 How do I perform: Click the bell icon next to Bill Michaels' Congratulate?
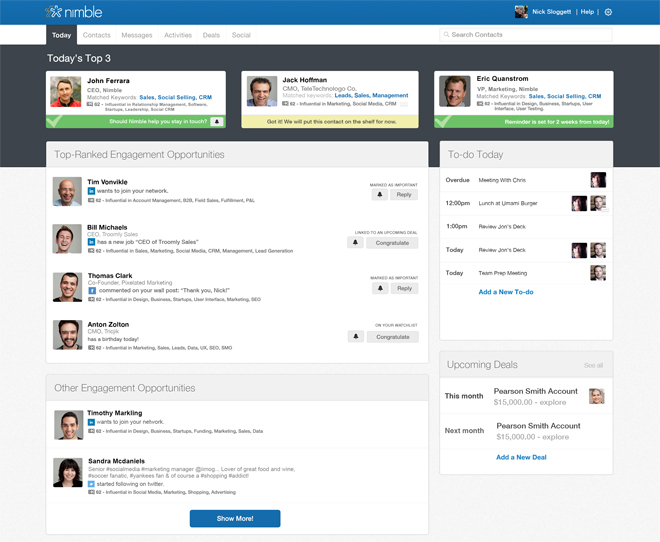(355, 242)
